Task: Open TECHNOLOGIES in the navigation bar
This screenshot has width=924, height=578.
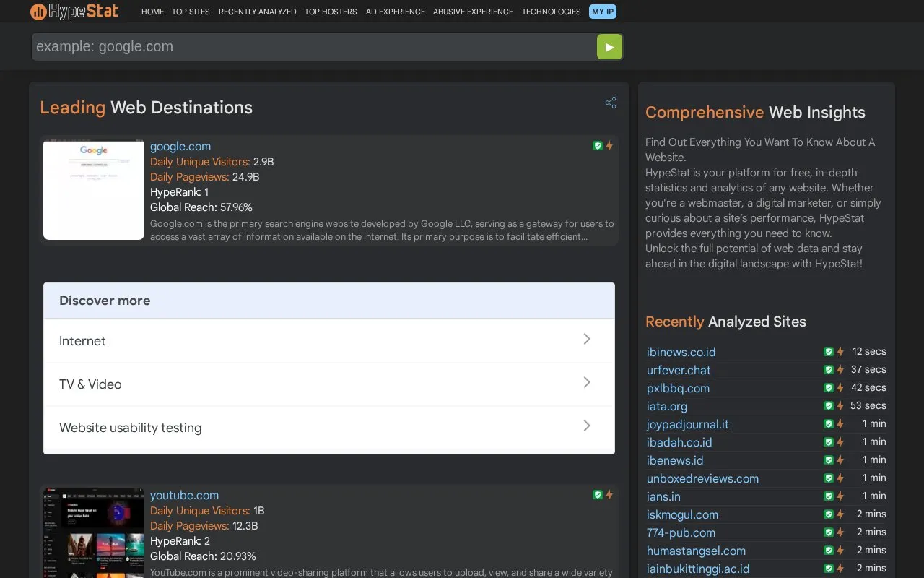Action: (x=552, y=12)
